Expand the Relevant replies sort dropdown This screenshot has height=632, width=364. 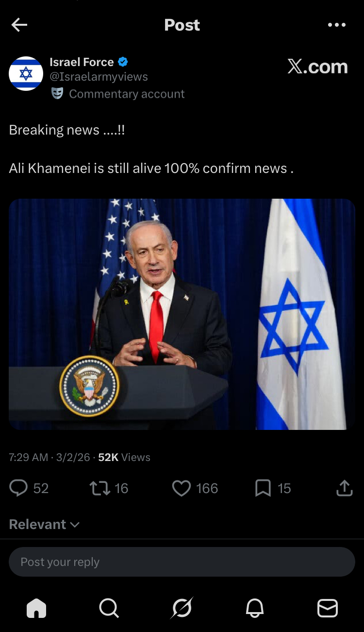pyautogui.click(x=44, y=525)
